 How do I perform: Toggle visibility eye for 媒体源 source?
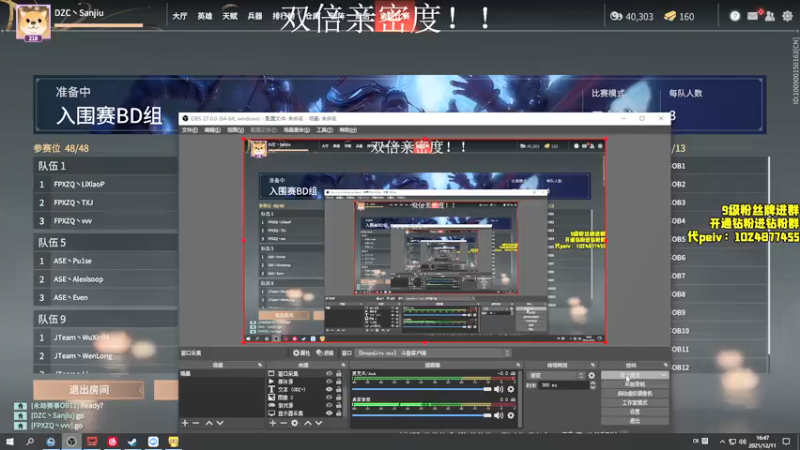click(329, 382)
